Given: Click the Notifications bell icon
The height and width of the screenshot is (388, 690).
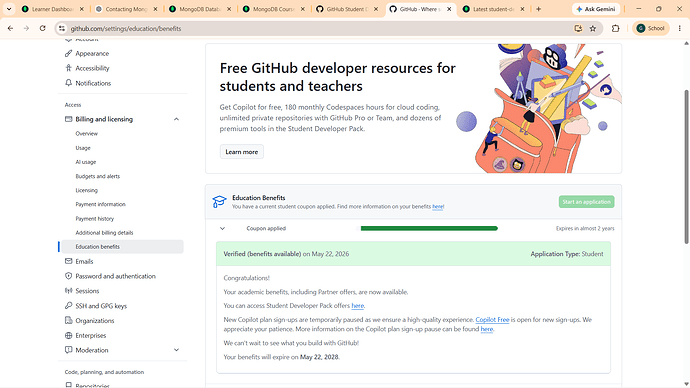Looking at the screenshot, I should pyautogui.click(x=68, y=83).
